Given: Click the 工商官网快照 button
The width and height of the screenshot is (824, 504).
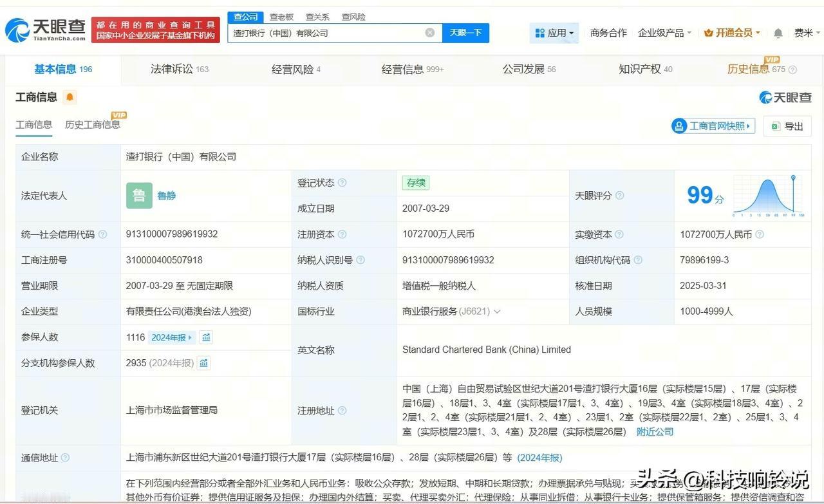Looking at the screenshot, I should click(x=713, y=126).
